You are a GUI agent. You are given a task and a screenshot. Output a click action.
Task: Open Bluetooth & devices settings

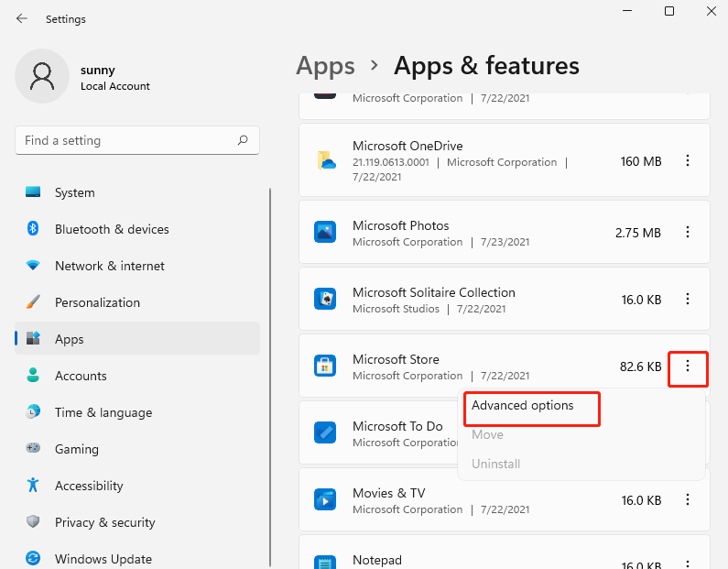pyautogui.click(x=137, y=229)
